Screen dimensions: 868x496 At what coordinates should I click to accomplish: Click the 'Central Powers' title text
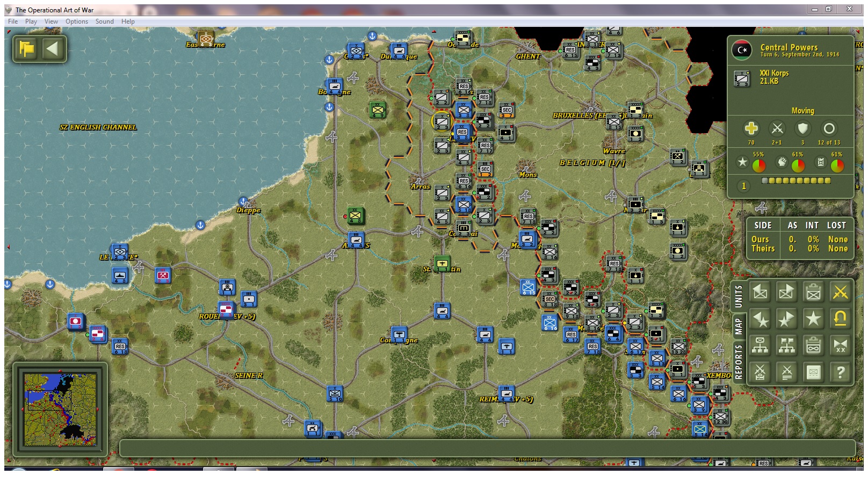(x=789, y=47)
